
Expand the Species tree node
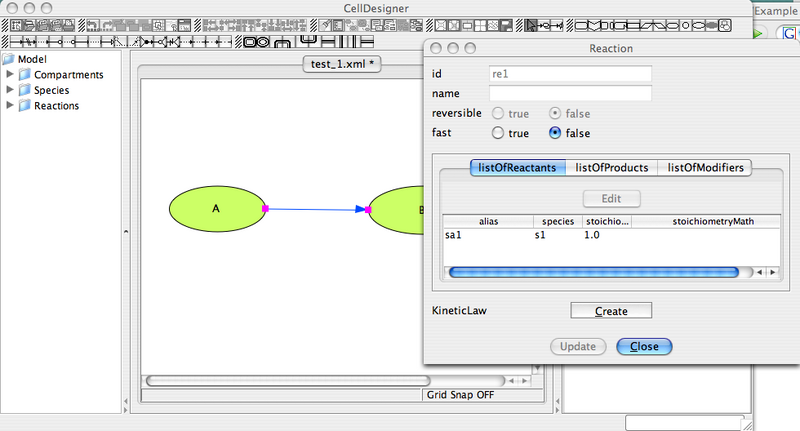[9, 90]
